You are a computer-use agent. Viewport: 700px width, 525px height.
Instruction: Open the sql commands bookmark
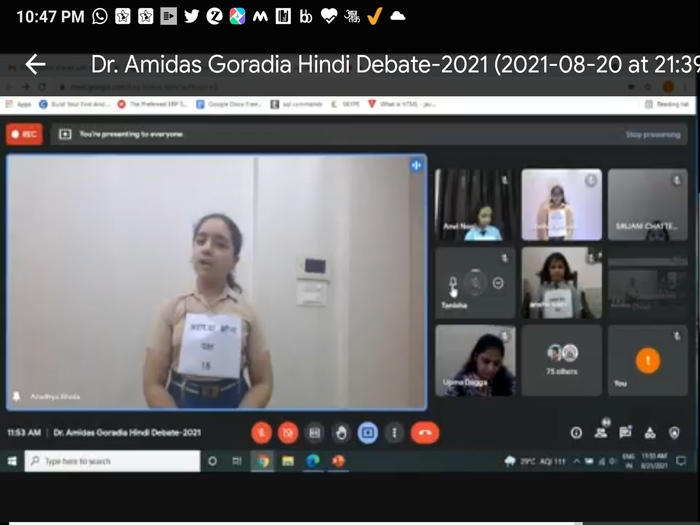coord(296,104)
